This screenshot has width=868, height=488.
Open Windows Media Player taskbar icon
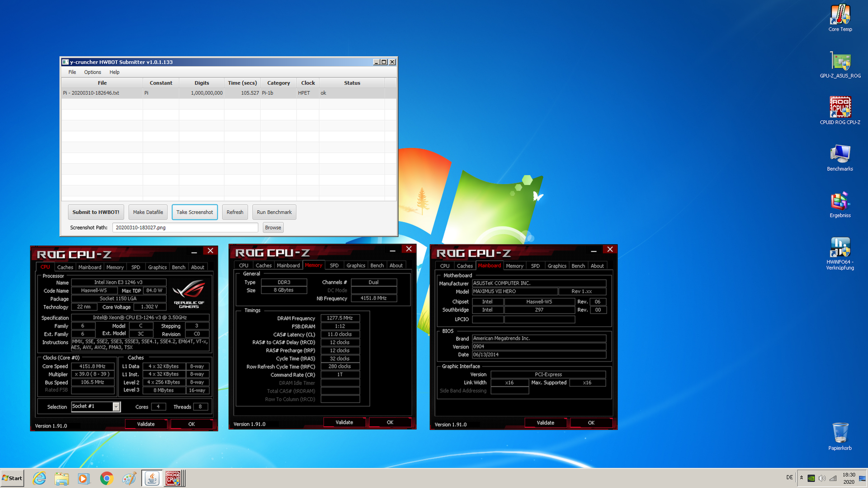tap(84, 478)
